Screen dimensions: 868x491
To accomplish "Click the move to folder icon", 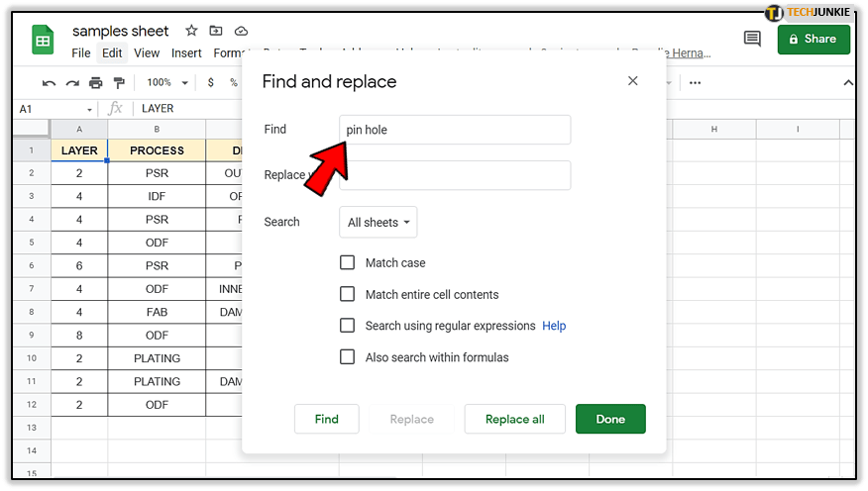I will [x=216, y=32].
